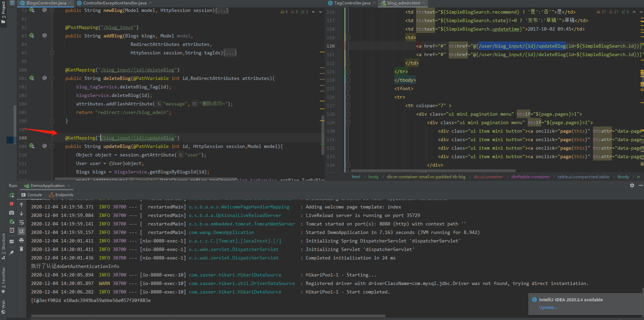Screen dimensions: 644x320
Task: Click the /blog_input/{id}/deleteBlog mapping URL
Action: coord(137,70)
